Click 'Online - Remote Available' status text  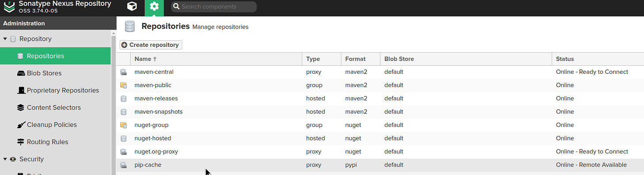[591, 165]
